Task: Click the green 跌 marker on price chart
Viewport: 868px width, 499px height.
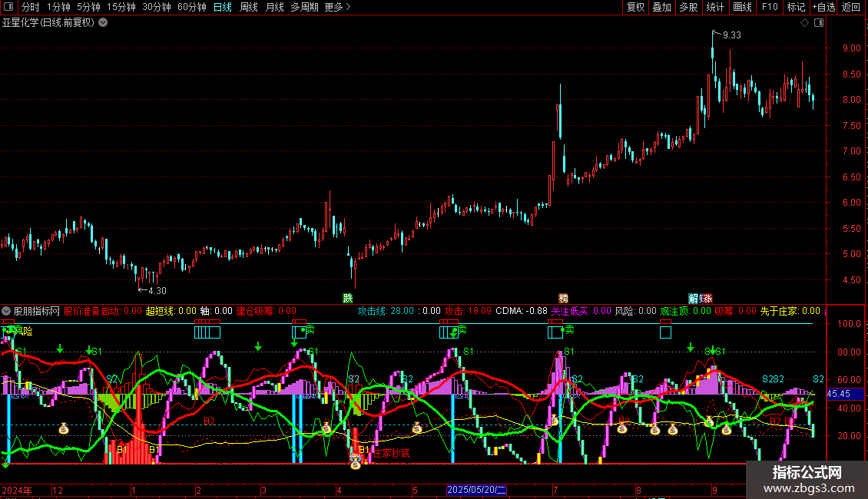Action: pyautogui.click(x=348, y=299)
